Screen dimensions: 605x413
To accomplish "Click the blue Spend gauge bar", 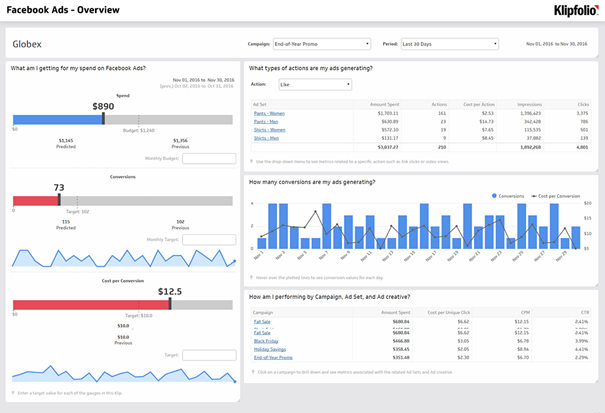I will tap(57, 119).
